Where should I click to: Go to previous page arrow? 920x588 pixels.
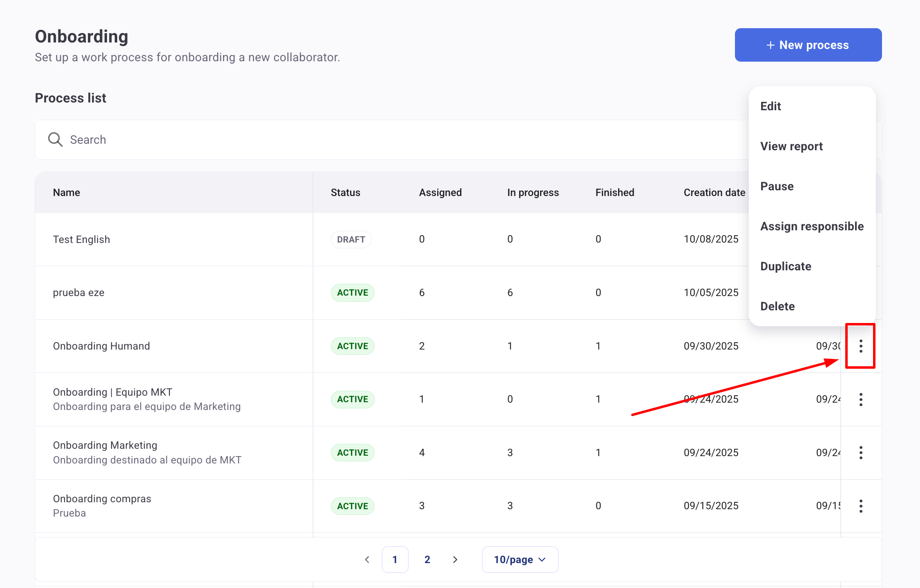click(367, 559)
